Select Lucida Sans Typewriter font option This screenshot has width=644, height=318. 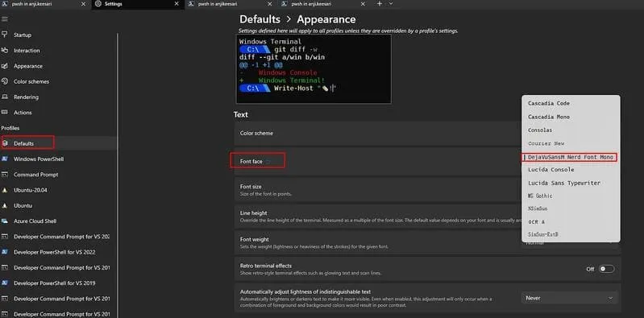tap(571, 183)
